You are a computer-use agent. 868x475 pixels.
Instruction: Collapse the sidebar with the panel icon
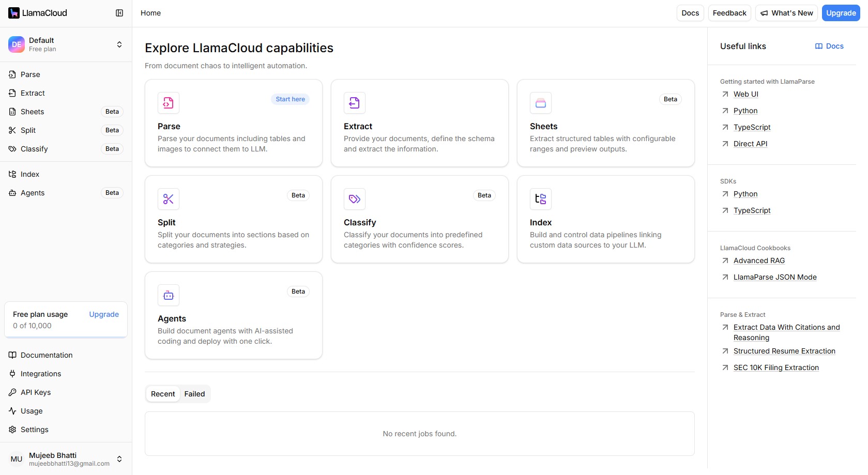pyautogui.click(x=119, y=13)
